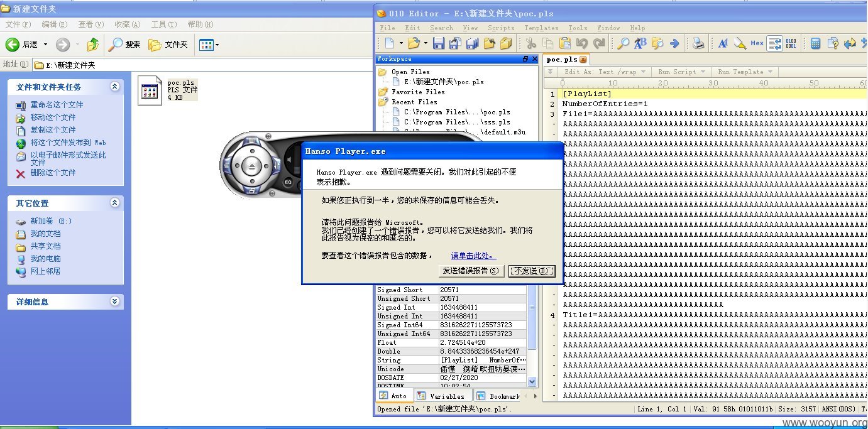Screen dimensions: 868x429
Task: Click the highlight marker icon
Action: [x=740, y=43]
